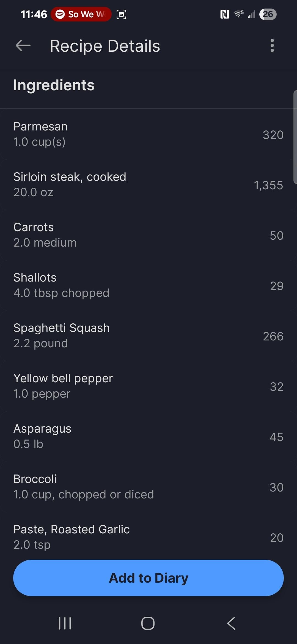Viewport: 297px width, 644px height.
Task: Select the Broccoli ingredient row
Action: (148, 487)
